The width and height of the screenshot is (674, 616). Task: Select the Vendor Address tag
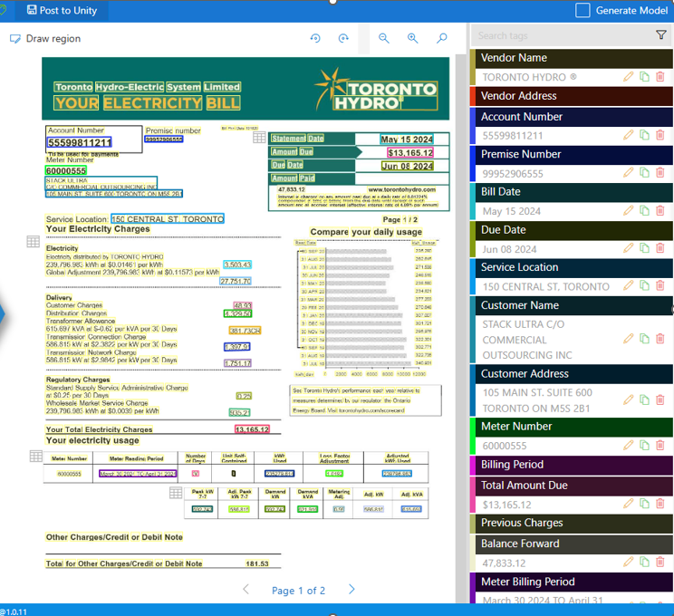click(573, 96)
